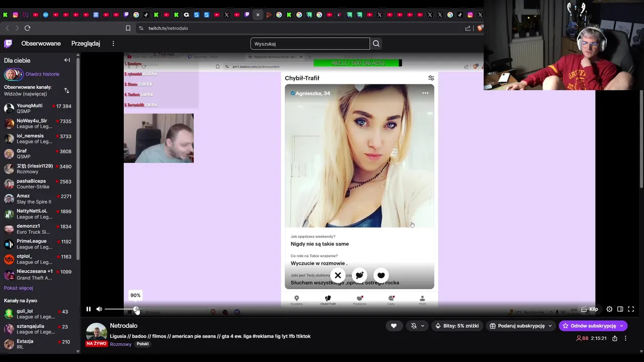Open Netrodalo channel name link
The image size is (644, 362).
(x=124, y=326)
